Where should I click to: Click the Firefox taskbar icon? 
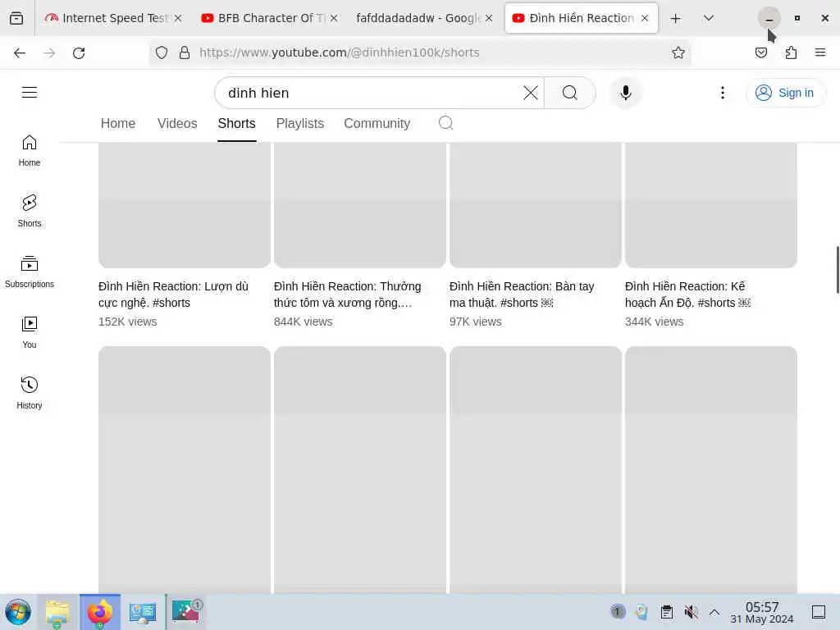[x=100, y=612]
